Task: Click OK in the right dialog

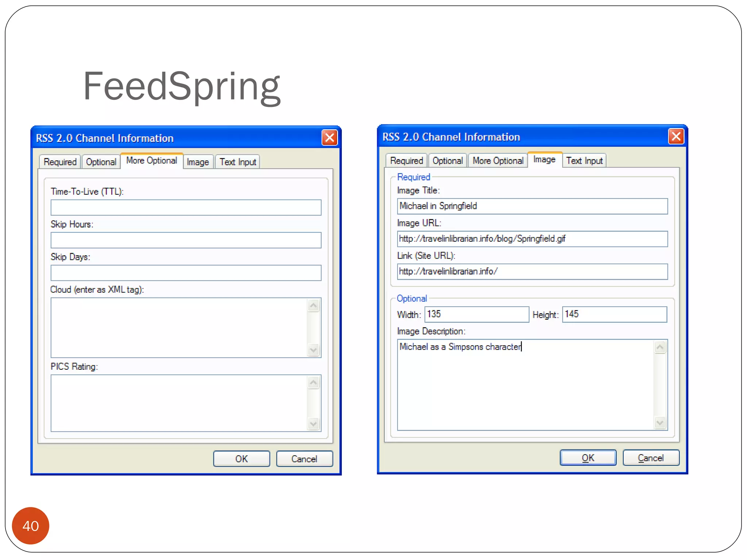Action: point(588,458)
